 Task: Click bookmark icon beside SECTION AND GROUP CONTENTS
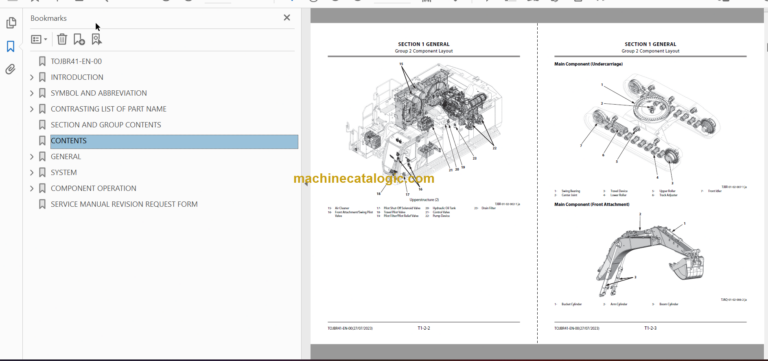(x=42, y=125)
